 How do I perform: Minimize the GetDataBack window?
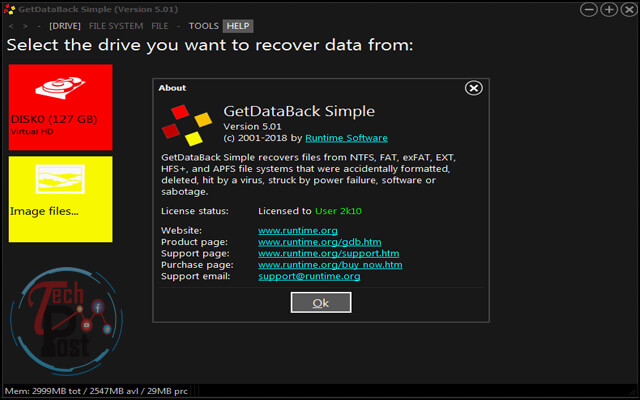(x=589, y=9)
